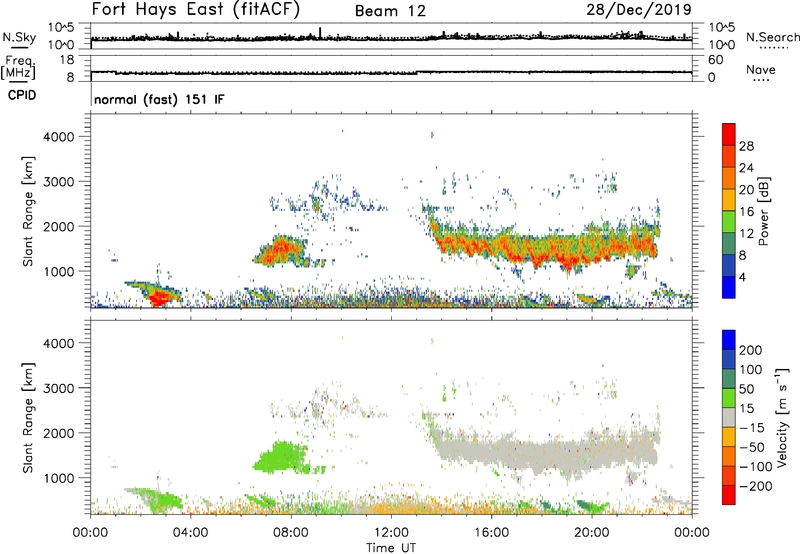Screen dimensions: 800x554
Task: Click the 'Time UT' axis label
Action: [391, 548]
